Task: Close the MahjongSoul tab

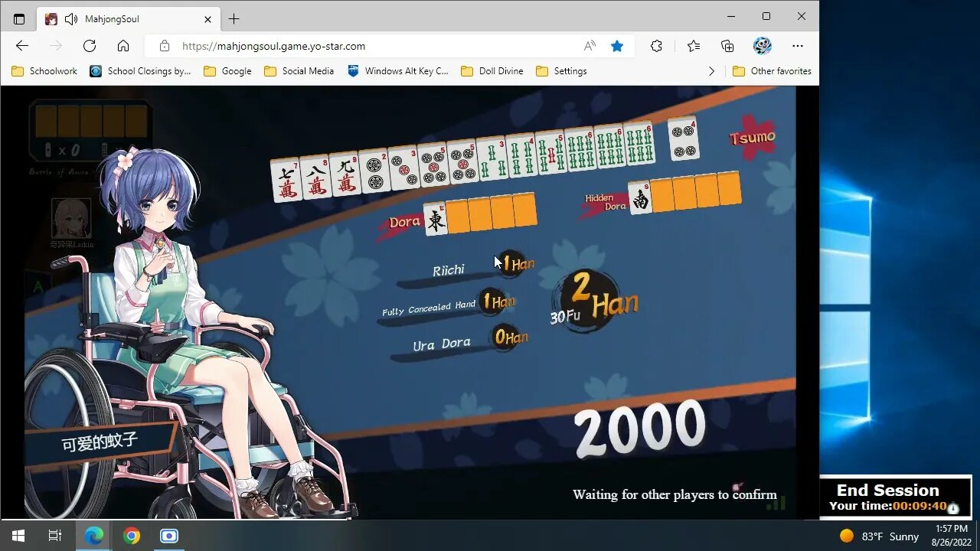Action: point(207,18)
